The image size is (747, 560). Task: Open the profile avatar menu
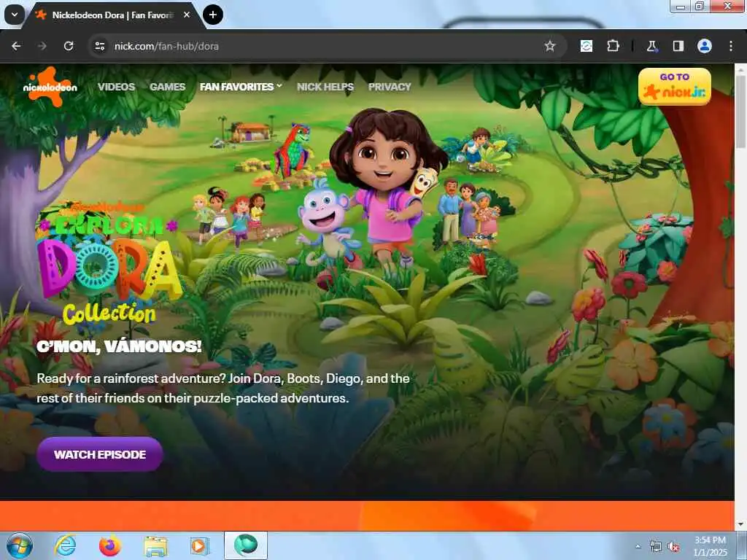click(705, 46)
